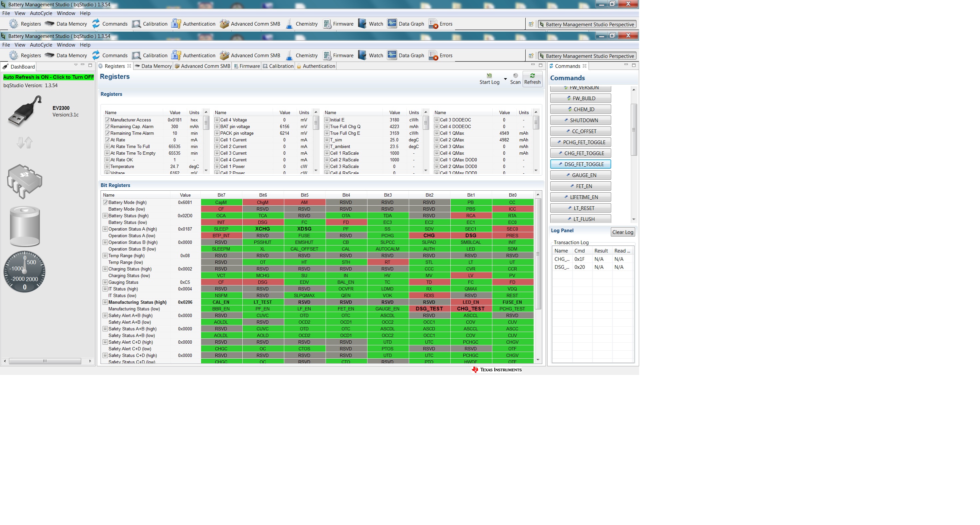Click the Clear Log button
This screenshot has width=980, height=525.
click(622, 232)
